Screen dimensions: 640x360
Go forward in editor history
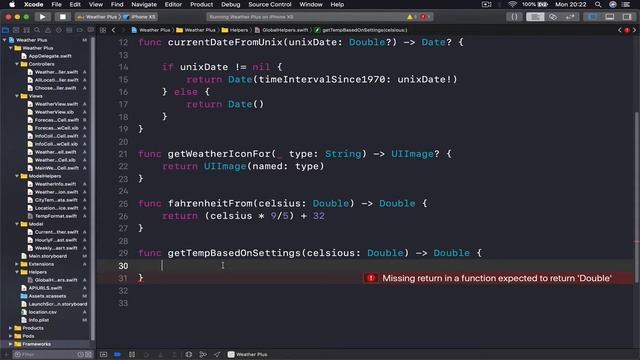point(123,30)
